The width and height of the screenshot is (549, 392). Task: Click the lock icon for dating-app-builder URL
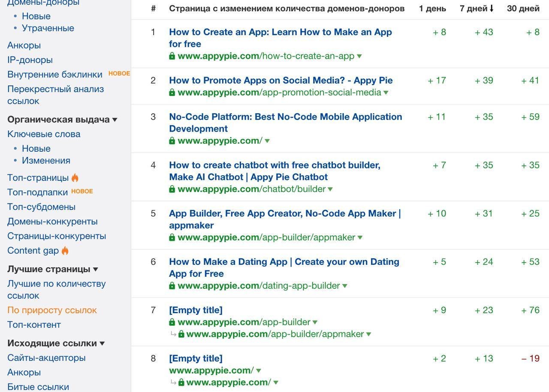[172, 286]
